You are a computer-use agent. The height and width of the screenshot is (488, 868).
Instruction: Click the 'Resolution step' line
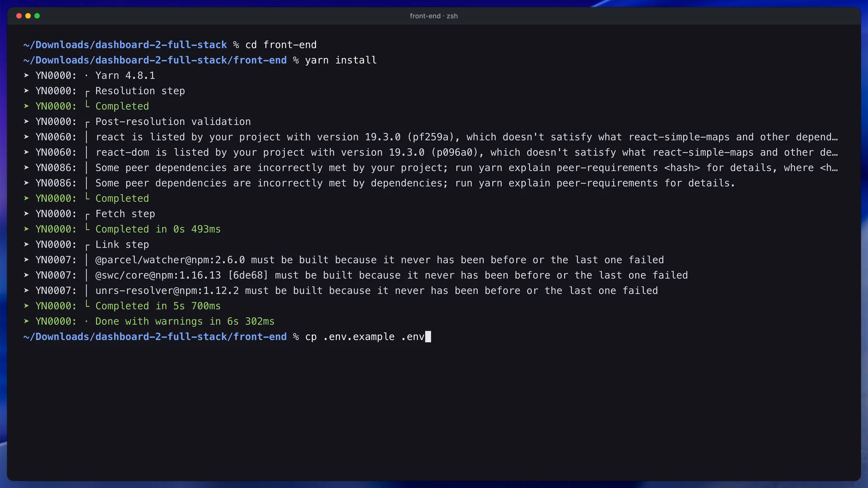pyautogui.click(x=140, y=91)
